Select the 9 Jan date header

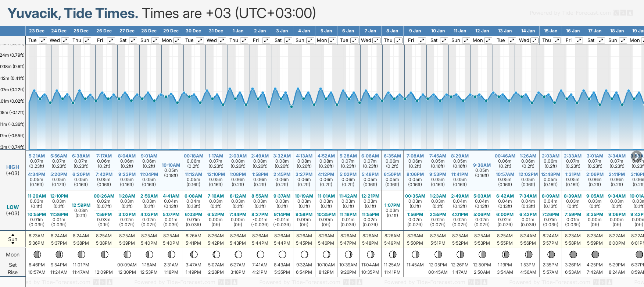coord(415,31)
